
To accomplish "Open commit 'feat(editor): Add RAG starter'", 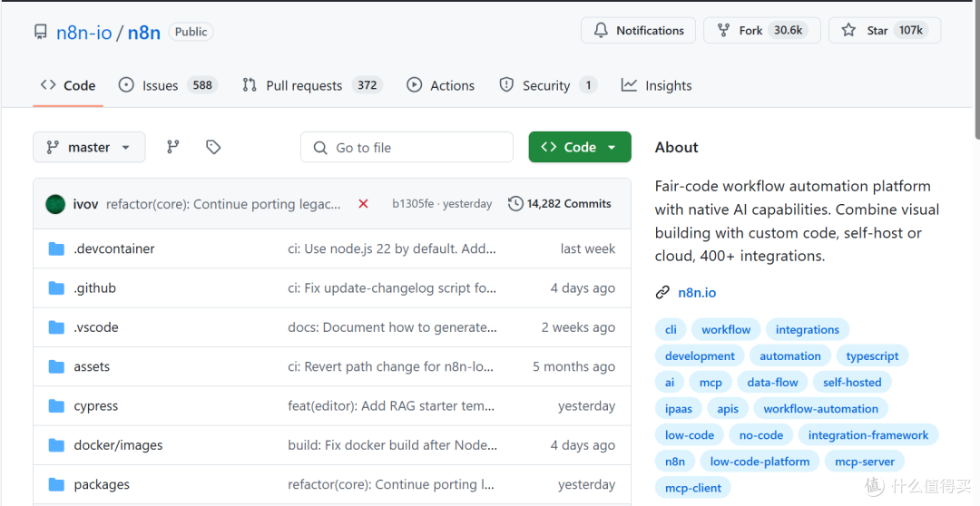I will [391, 406].
